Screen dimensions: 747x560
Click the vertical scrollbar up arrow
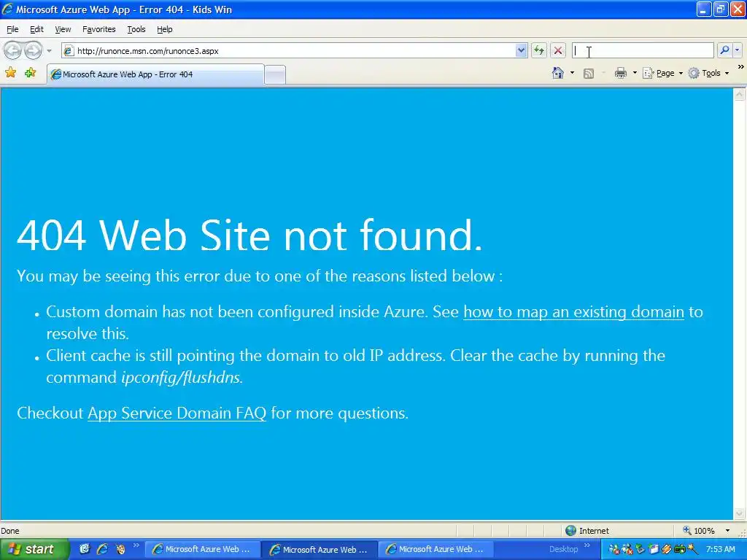point(740,94)
